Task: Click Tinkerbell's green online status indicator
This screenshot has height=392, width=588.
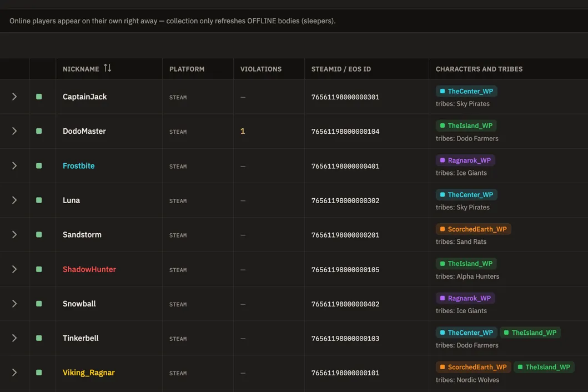Action: click(39, 338)
